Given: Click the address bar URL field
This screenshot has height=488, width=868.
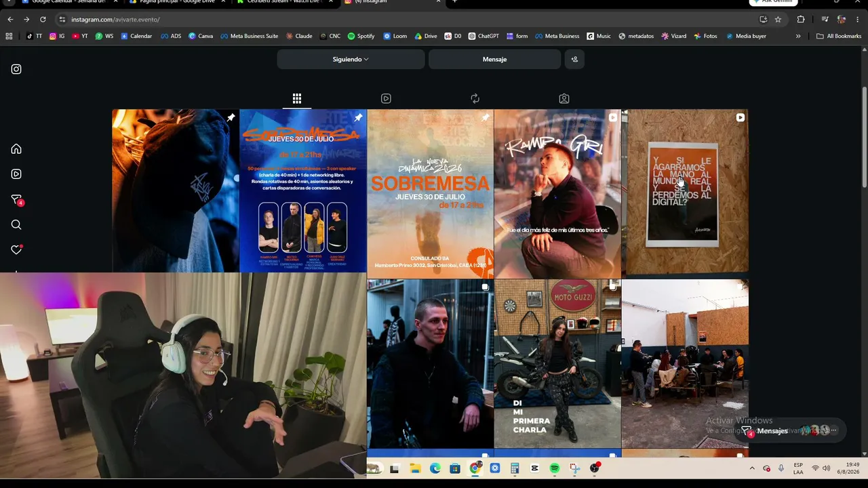Looking at the screenshot, I should pyautogui.click(x=407, y=20).
